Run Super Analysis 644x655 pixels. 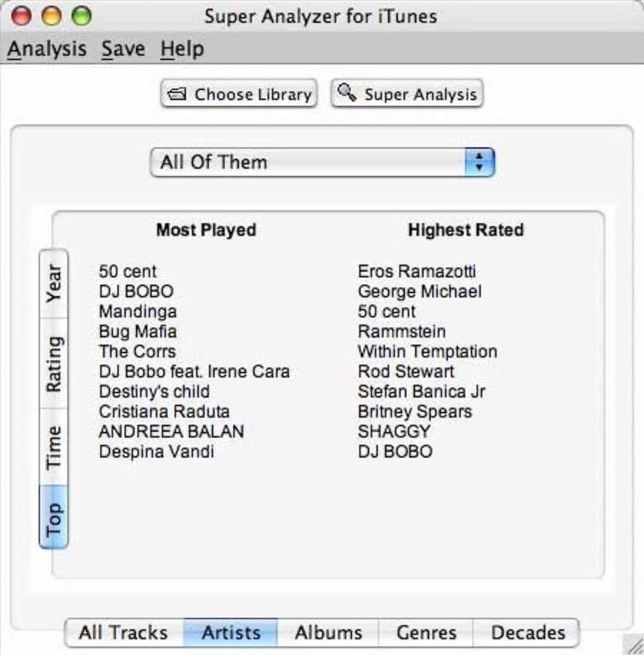click(407, 94)
